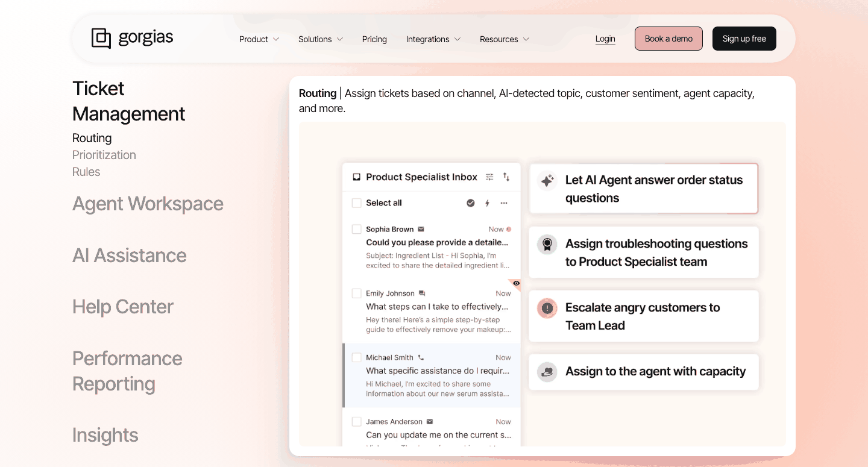The image size is (868, 467).
Task: Click the phone icon next to Michael Smith
Action: [421, 357]
